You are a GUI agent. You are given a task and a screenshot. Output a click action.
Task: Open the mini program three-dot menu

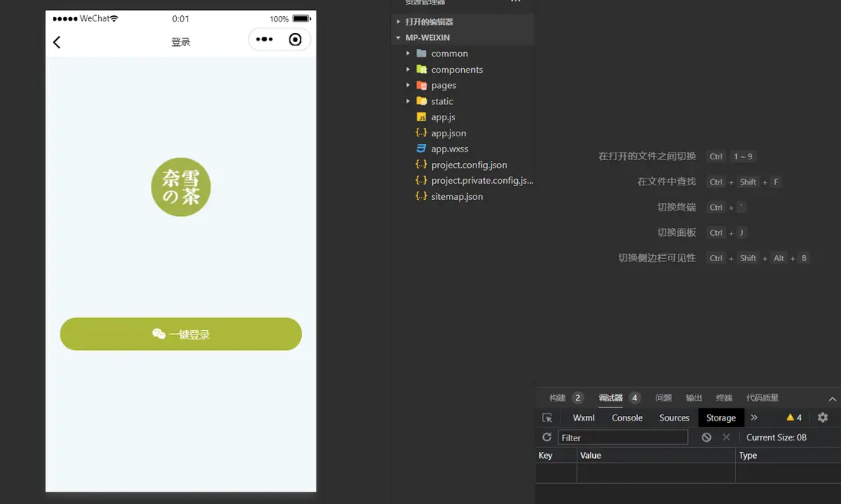[264, 39]
